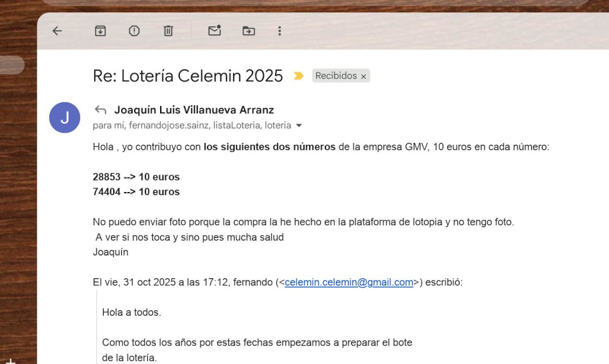Image resolution: width=609 pixels, height=364 pixels.
Task: Delete the email with the trash icon
Action: point(168,31)
